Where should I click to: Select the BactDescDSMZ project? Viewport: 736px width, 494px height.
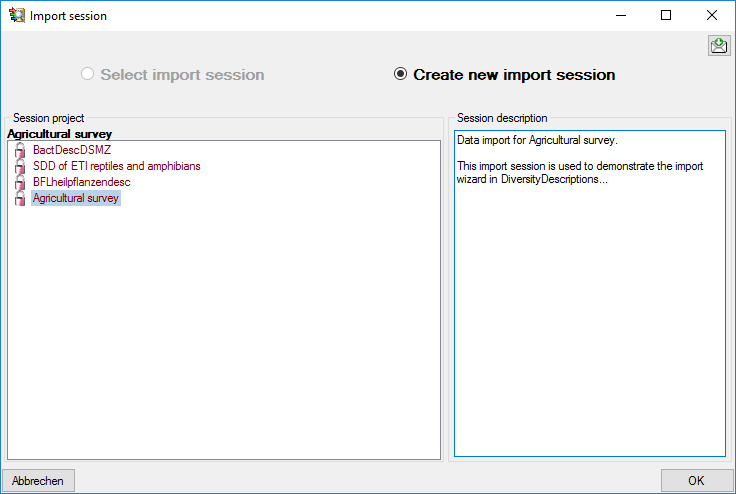[x=72, y=150]
